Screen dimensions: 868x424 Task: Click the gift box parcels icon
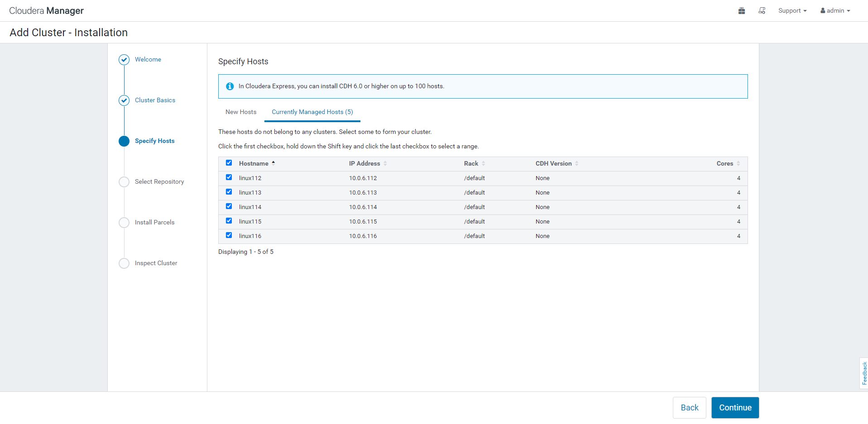[x=741, y=11]
